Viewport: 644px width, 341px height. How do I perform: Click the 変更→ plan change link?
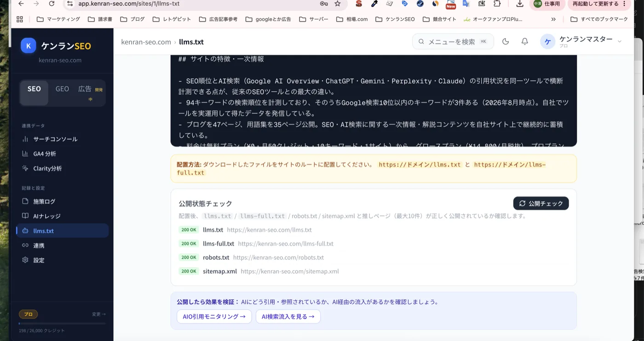pos(98,314)
